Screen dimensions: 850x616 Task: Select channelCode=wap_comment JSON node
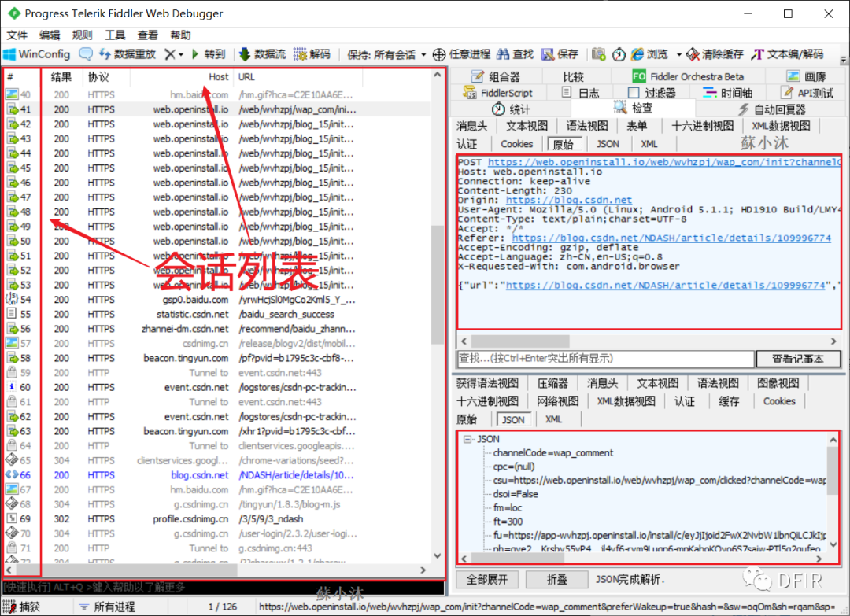pyautogui.click(x=553, y=453)
